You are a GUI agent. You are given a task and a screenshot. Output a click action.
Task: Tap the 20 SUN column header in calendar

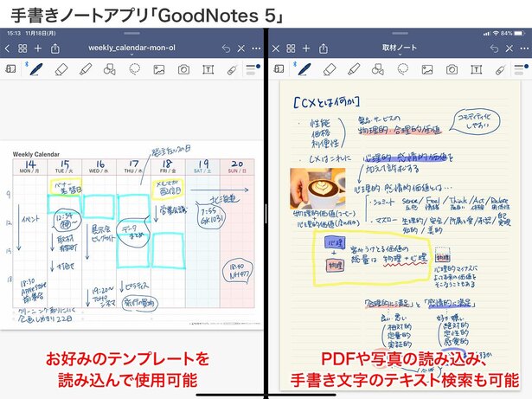pos(237,166)
